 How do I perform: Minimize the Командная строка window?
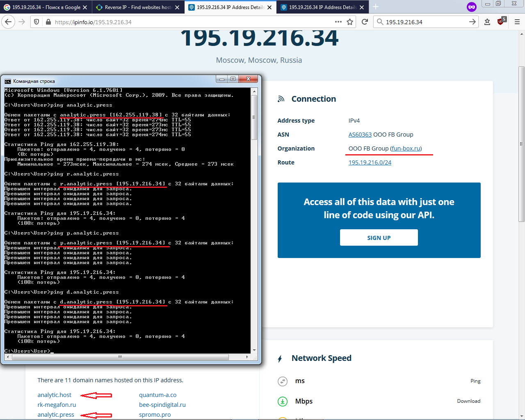click(222, 79)
